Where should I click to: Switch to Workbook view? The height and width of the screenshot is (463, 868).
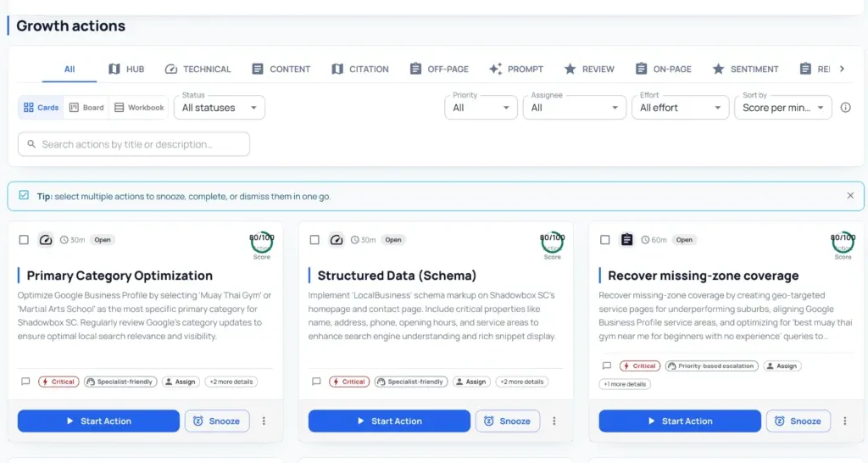point(139,108)
